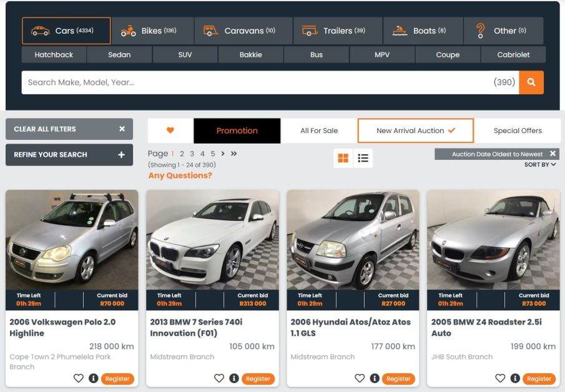Switch to list view layout
The width and height of the screenshot is (565, 392).
pos(363,158)
